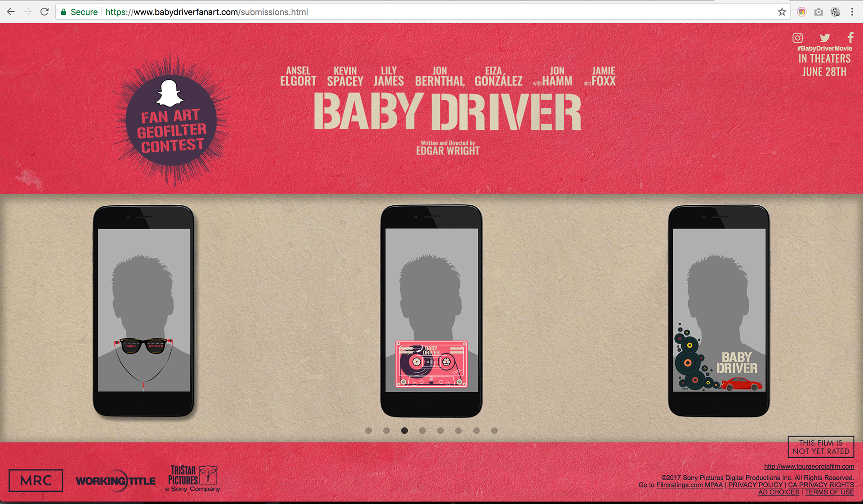The height and width of the screenshot is (504, 863).
Task: Open the Filmratings.com link
Action: click(679, 485)
